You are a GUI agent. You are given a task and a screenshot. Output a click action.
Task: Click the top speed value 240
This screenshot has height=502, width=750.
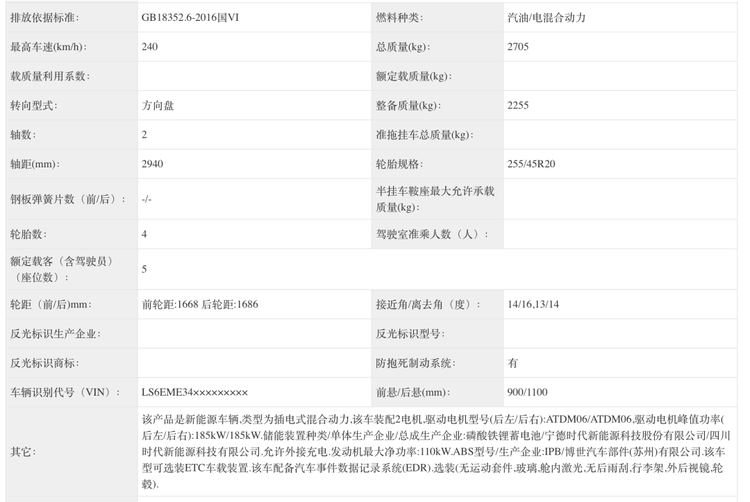[x=151, y=47]
